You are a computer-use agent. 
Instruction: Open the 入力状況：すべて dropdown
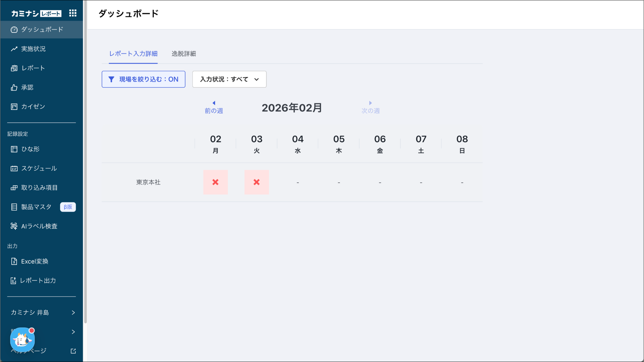tap(229, 79)
